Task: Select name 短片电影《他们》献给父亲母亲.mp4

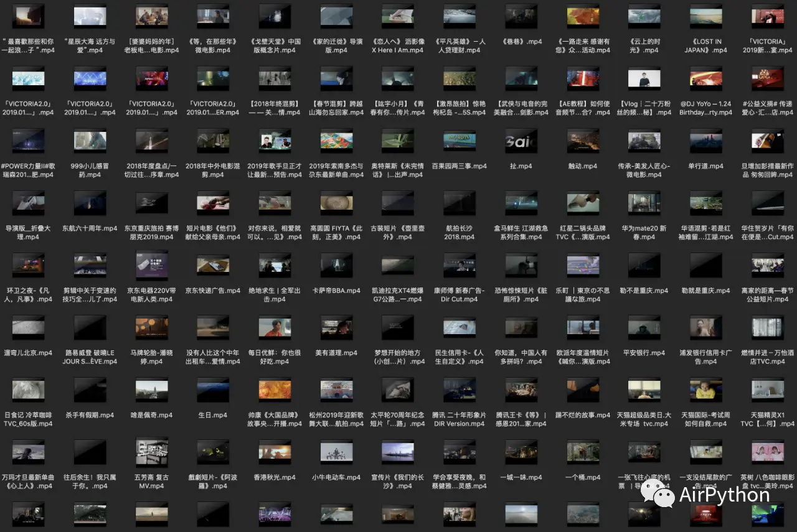Action: coord(213,233)
